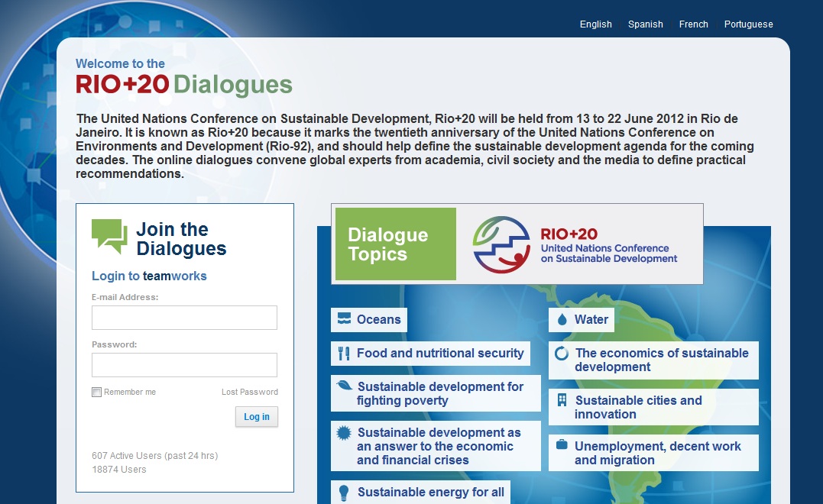Open the Lost Password link
The width and height of the screenshot is (823, 504).
pos(250,392)
